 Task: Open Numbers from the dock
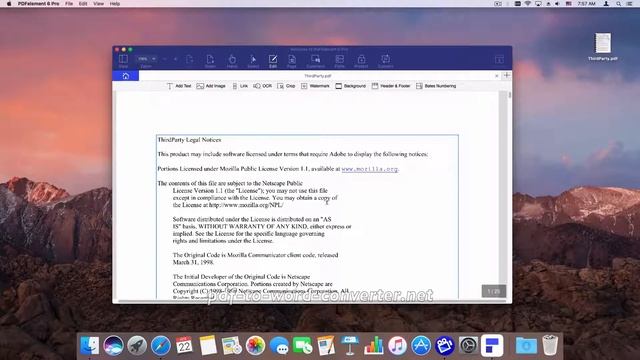click(373, 345)
